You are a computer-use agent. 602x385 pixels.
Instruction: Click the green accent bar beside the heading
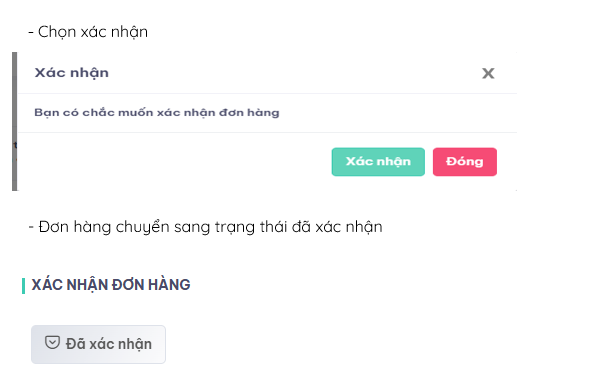point(23,286)
